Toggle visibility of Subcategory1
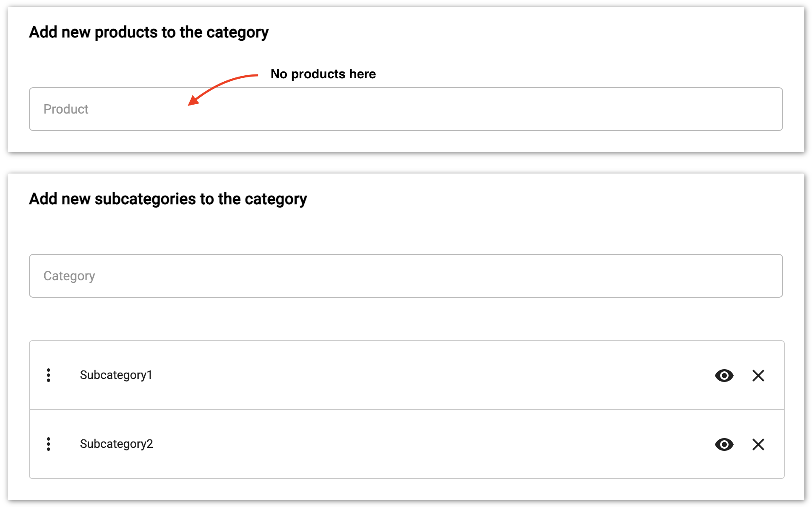812x507 pixels. pyautogui.click(x=724, y=376)
